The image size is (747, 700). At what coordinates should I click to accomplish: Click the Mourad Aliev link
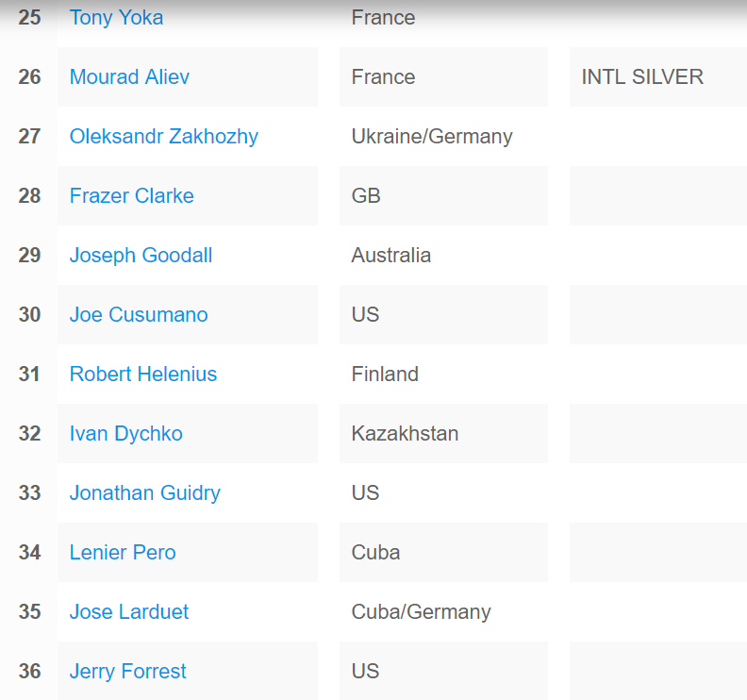coord(129,77)
